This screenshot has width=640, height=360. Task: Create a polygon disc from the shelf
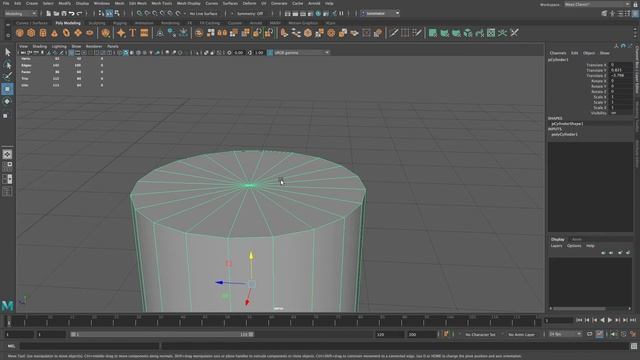pos(90,33)
